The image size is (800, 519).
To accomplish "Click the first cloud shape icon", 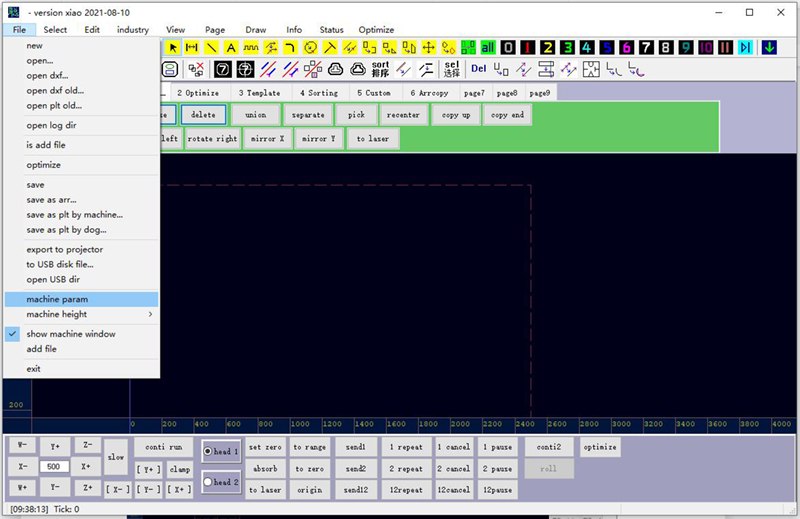I will click(x=335, y=69).
